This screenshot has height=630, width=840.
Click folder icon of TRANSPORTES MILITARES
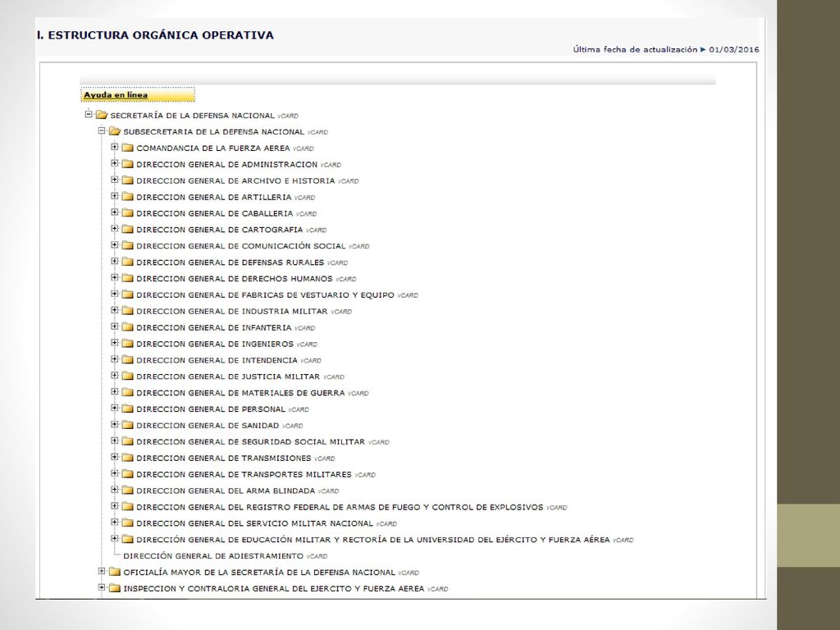coord(127,473)
